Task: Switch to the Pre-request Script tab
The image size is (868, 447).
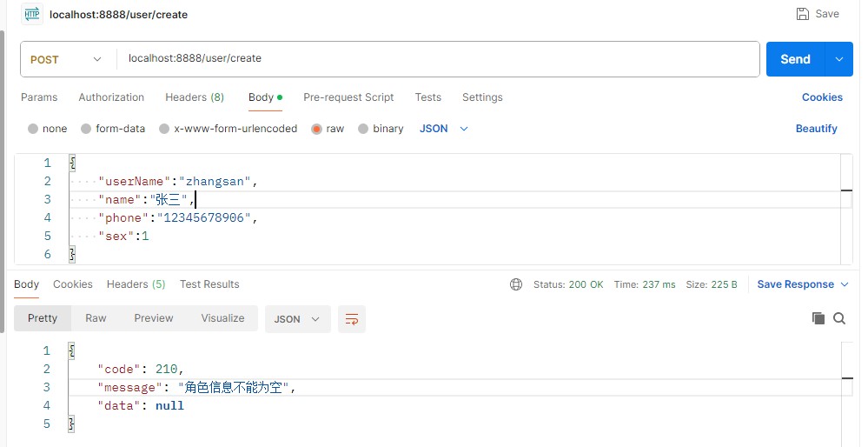Action: tap(348, 97)
